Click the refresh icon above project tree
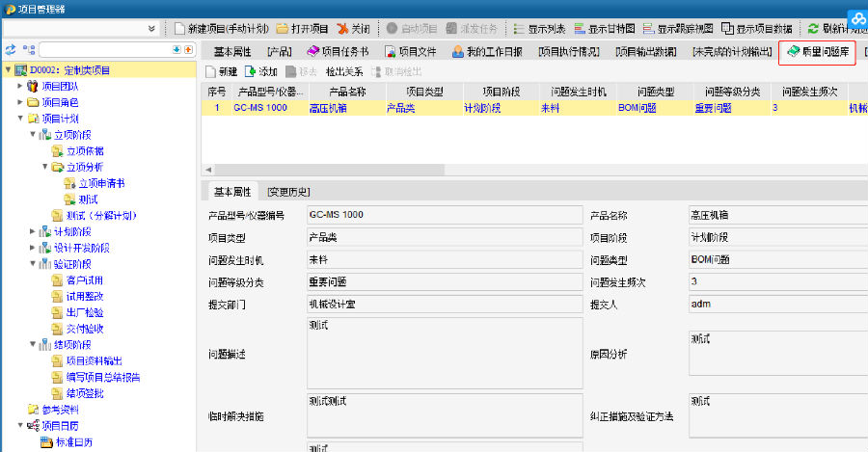 coord(11,49)
